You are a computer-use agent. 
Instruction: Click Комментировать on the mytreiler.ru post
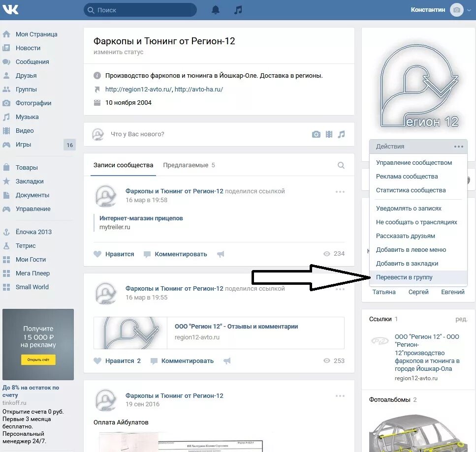coord(175,254)
